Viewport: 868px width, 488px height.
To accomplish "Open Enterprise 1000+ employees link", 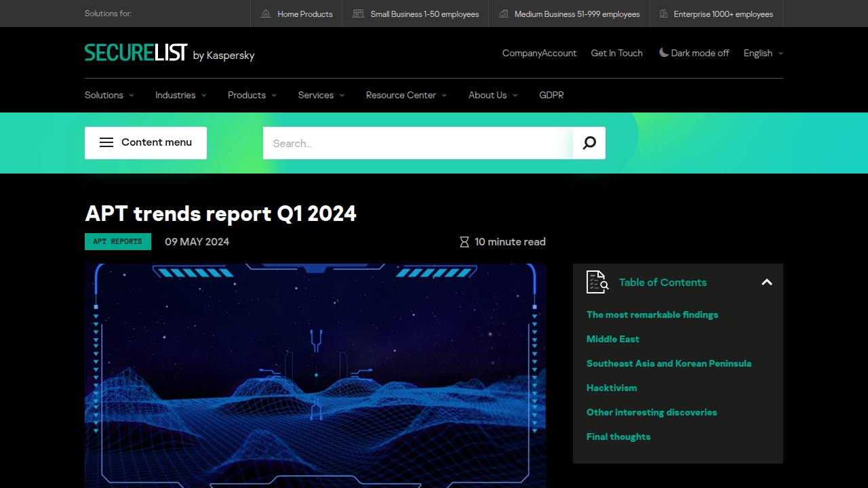I will [716, 14].
